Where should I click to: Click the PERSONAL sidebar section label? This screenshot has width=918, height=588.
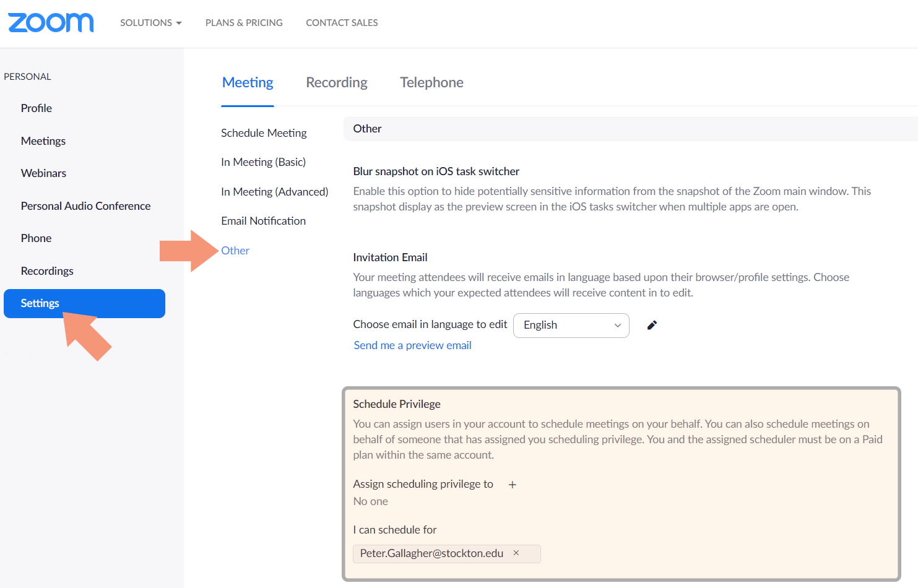point(28,77)
